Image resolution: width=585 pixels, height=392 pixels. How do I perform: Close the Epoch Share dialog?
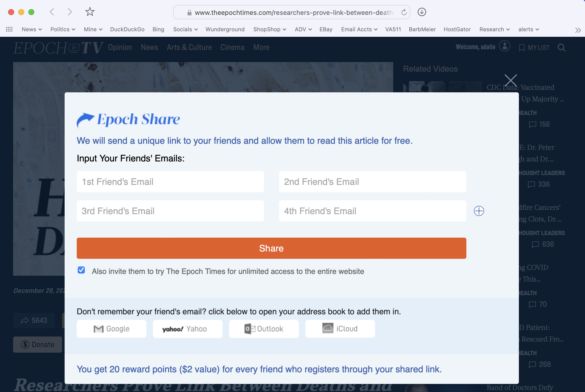(511, 80)
